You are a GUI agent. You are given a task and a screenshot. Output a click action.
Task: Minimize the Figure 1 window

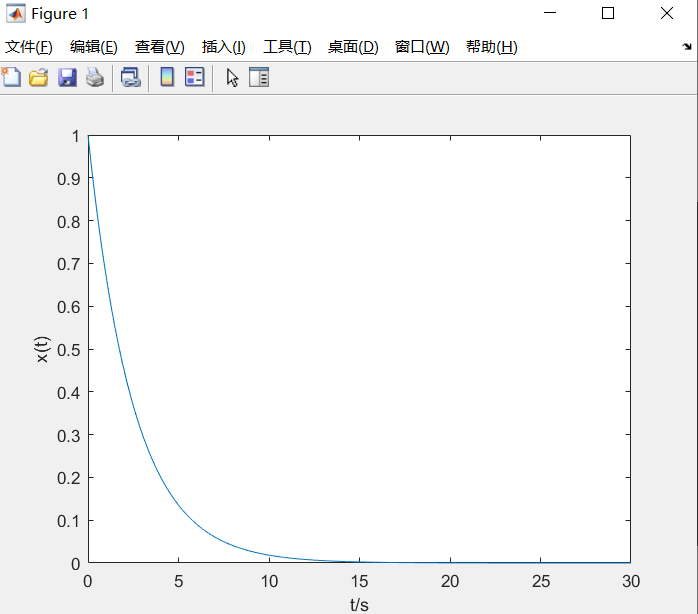tap(550, 13)
